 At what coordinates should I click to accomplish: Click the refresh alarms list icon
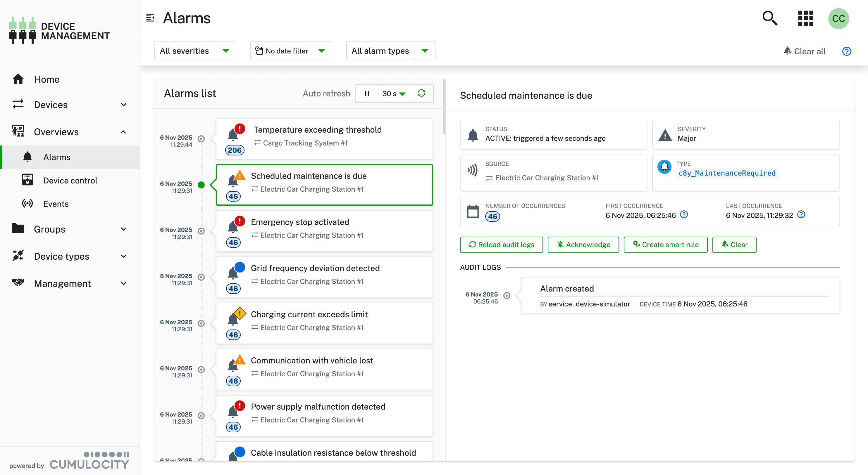pos(421,93)
